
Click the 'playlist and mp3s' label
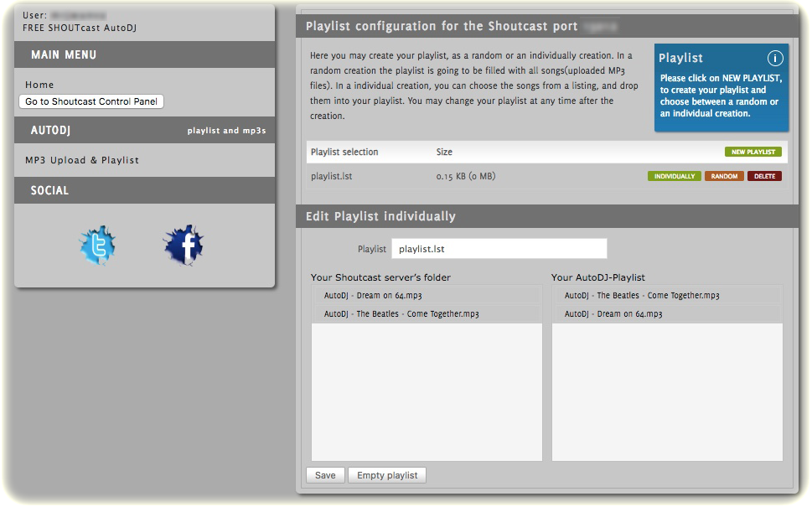click(x=226, y=131)
